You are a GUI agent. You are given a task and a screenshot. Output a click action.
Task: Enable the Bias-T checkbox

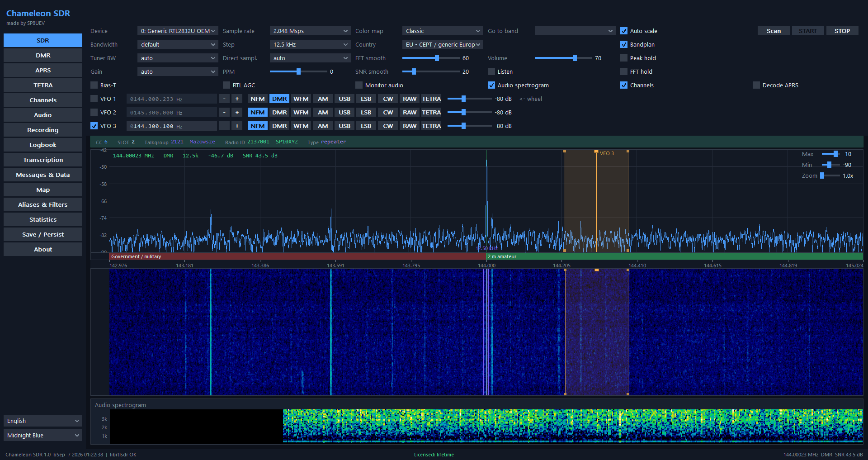click(94, 85)
